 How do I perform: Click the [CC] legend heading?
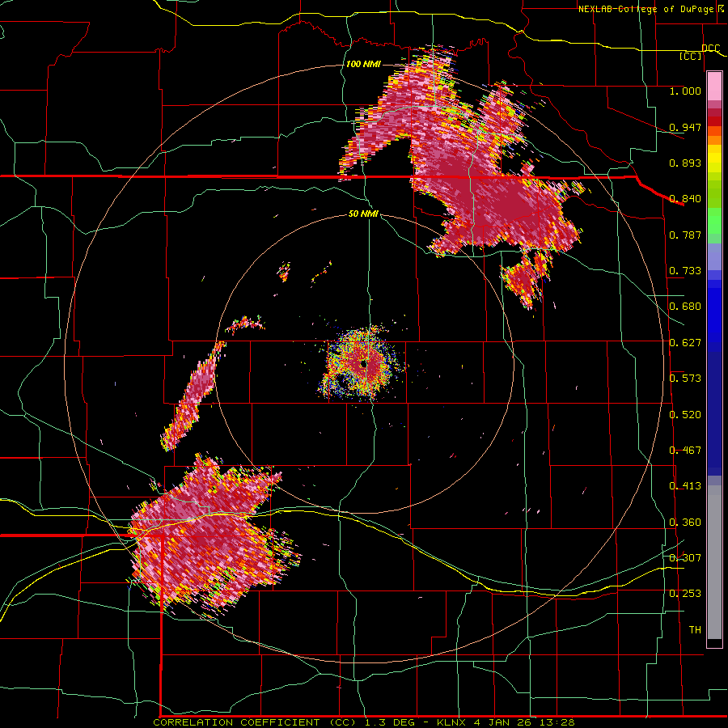click(x=691, y=56)
